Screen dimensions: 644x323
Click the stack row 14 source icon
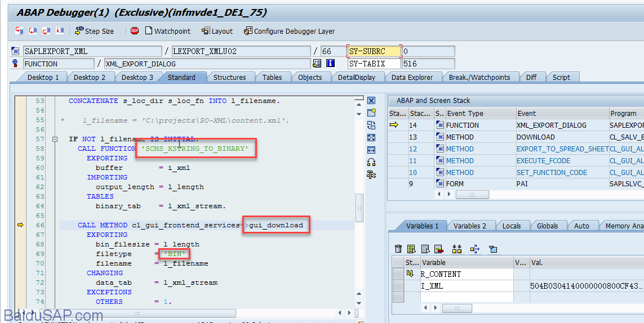(x=440, y=125)
